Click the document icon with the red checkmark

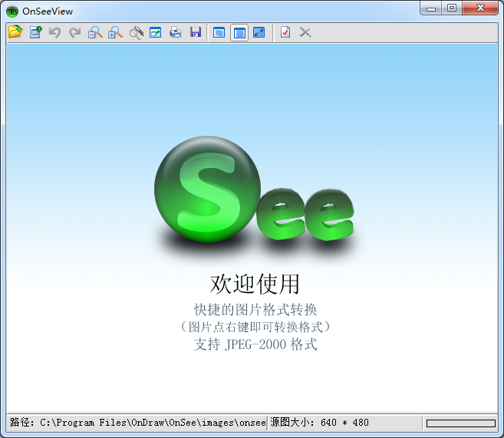click(x=285, y=32)
